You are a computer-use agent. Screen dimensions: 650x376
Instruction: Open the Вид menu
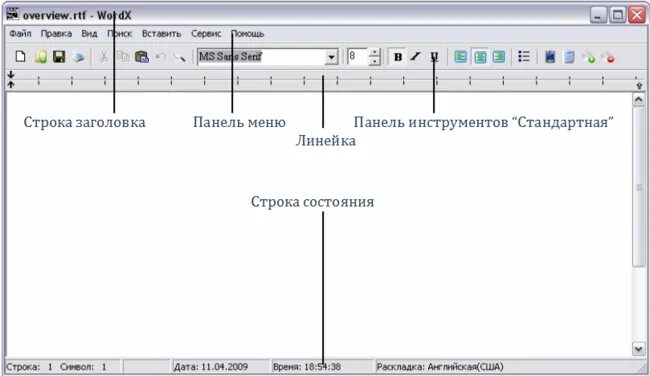(89, 34)
